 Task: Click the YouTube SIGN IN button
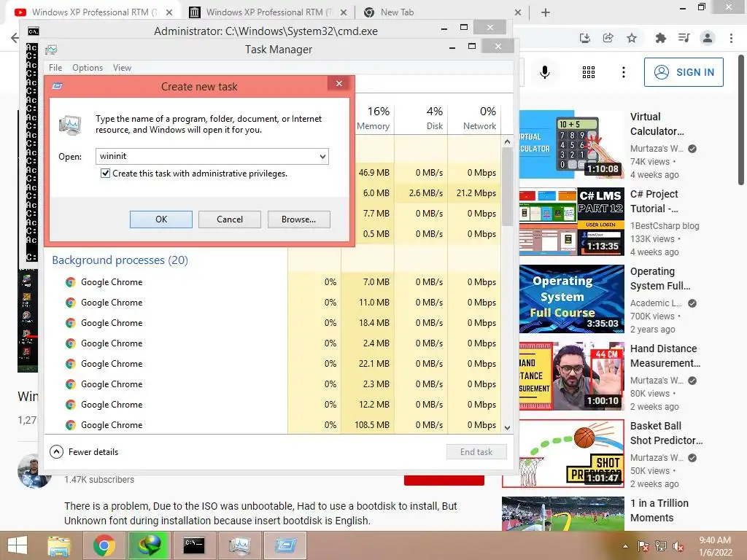(x=684, y=72)
